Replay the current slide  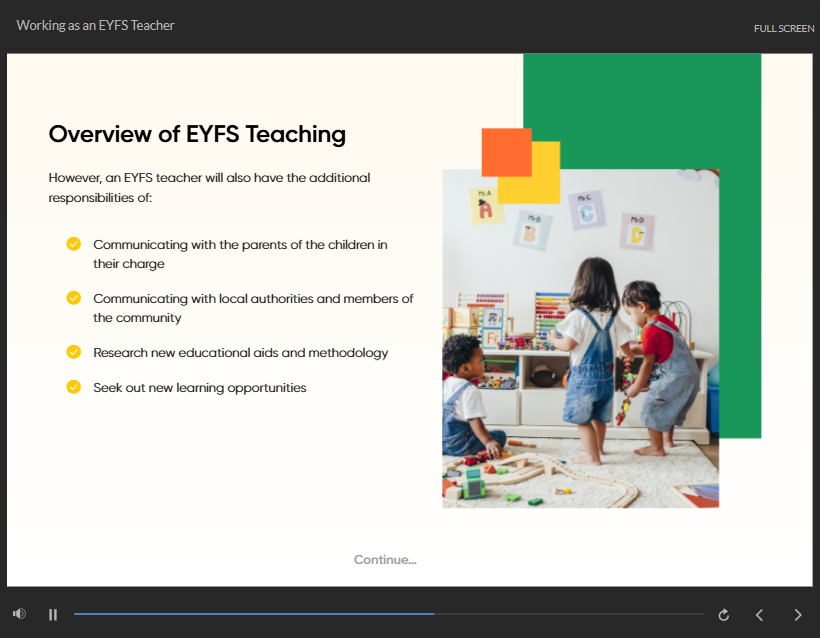click(724, 615)
